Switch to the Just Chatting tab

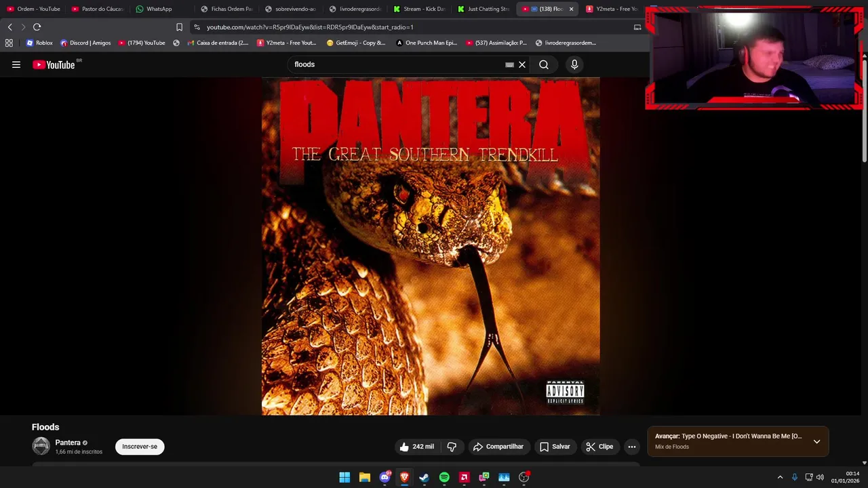485,9
